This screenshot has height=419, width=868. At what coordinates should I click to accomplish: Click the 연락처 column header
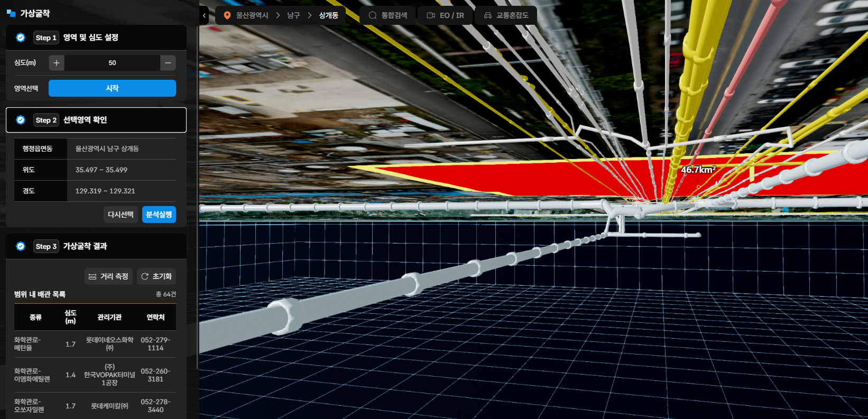[x=155, y=317]
